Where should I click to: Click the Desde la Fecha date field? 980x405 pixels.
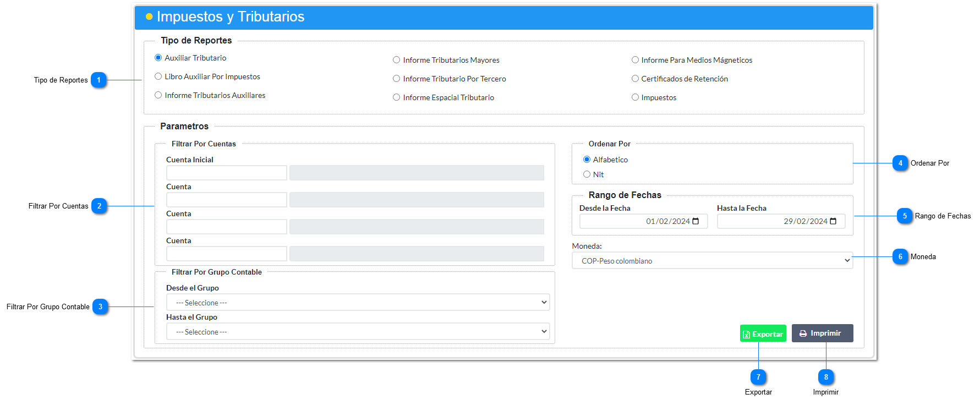pyautogui.click(x=644, y=221)
